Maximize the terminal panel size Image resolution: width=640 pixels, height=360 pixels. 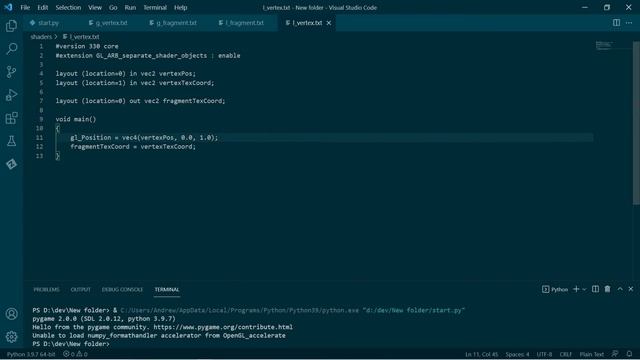pos(620,289)
